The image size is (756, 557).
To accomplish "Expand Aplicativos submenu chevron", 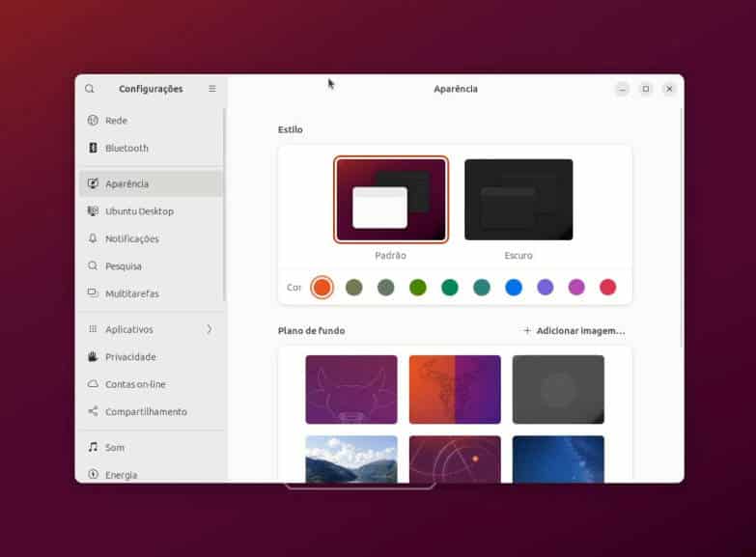I will point(210,329).
